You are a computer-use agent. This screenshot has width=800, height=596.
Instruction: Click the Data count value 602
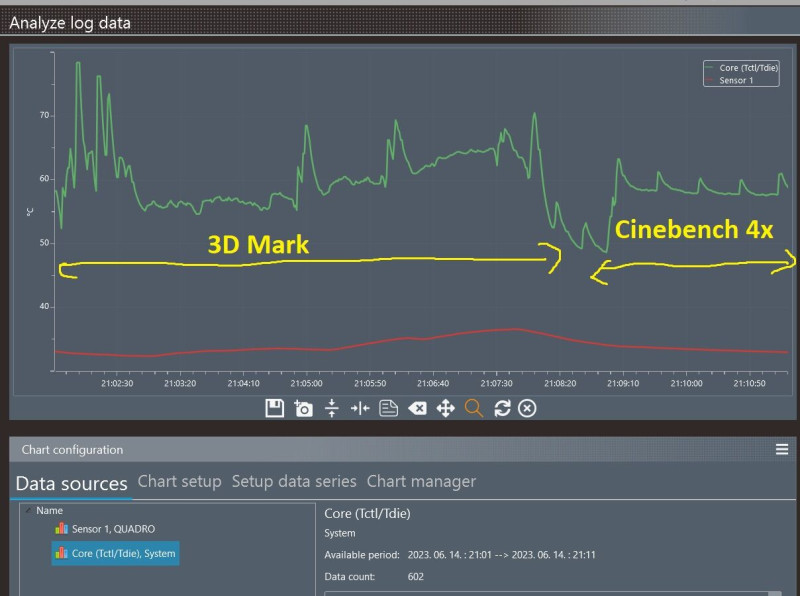point(415,577)
